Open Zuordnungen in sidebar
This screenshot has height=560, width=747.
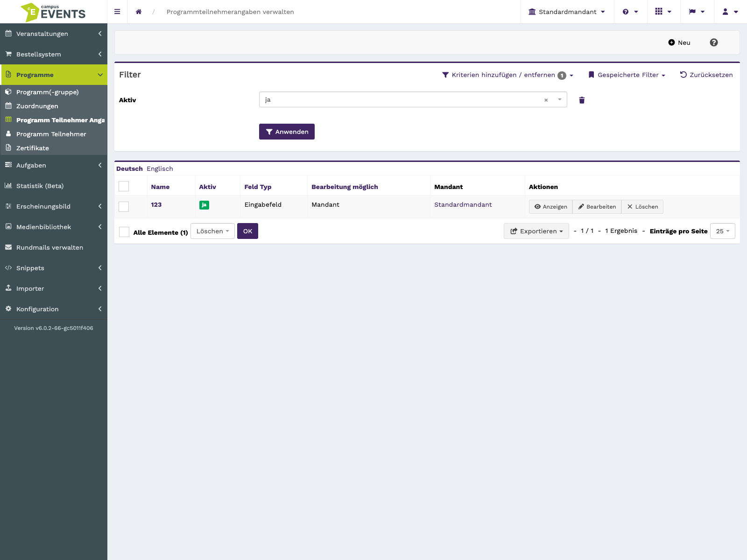[x=54, y=106]
